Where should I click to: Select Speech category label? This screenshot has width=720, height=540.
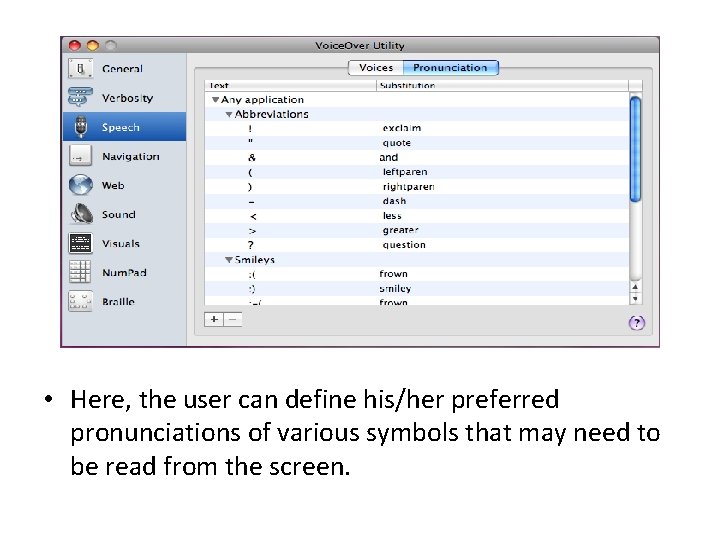point(120,127)
